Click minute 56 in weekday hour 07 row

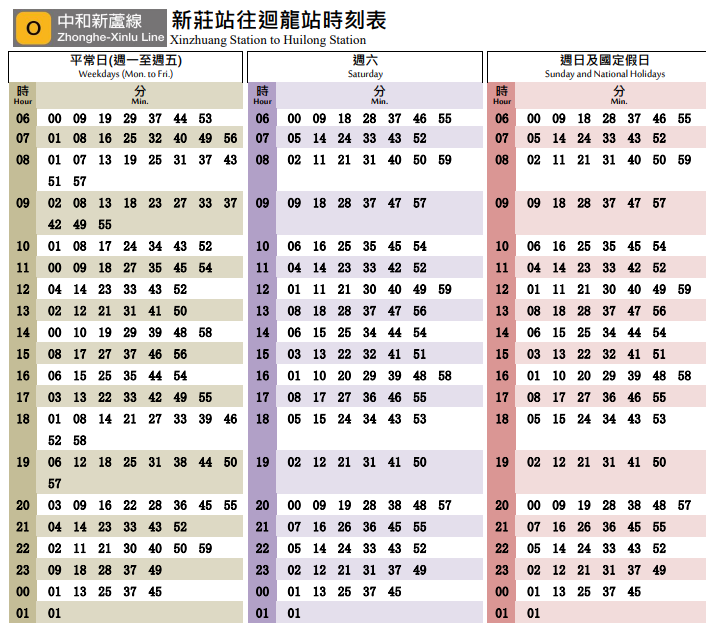click(231, 138)
